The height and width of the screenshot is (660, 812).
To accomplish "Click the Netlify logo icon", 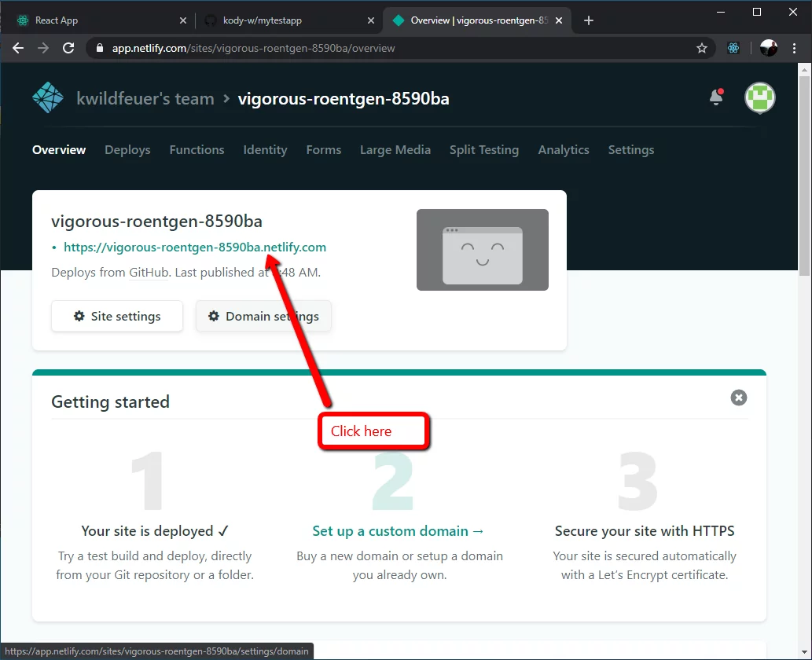I will pyautogui.click(x=48, y=98).
